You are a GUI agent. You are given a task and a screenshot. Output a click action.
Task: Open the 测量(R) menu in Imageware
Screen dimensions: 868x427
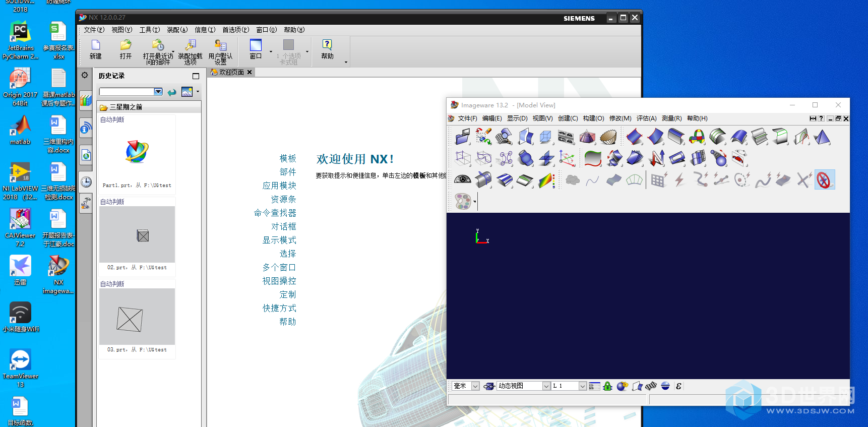[671, 118]
